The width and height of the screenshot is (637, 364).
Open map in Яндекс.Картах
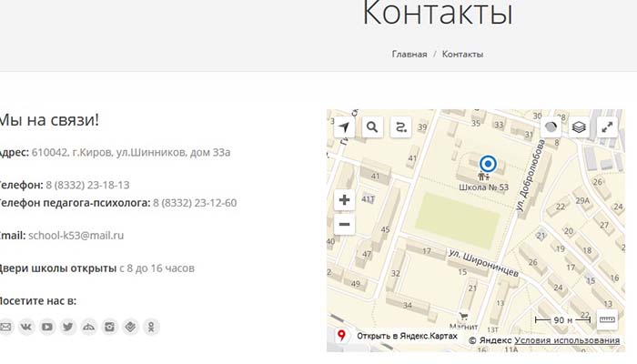407,336
